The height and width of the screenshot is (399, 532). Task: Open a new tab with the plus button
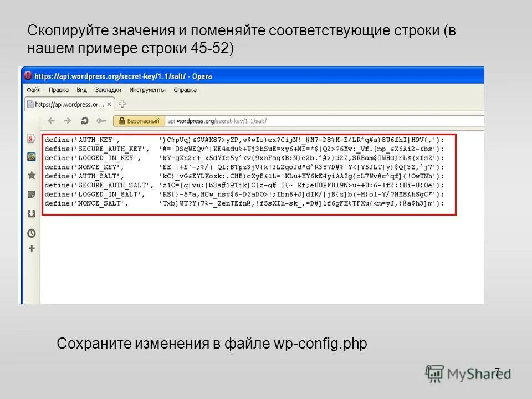point(122,104)
